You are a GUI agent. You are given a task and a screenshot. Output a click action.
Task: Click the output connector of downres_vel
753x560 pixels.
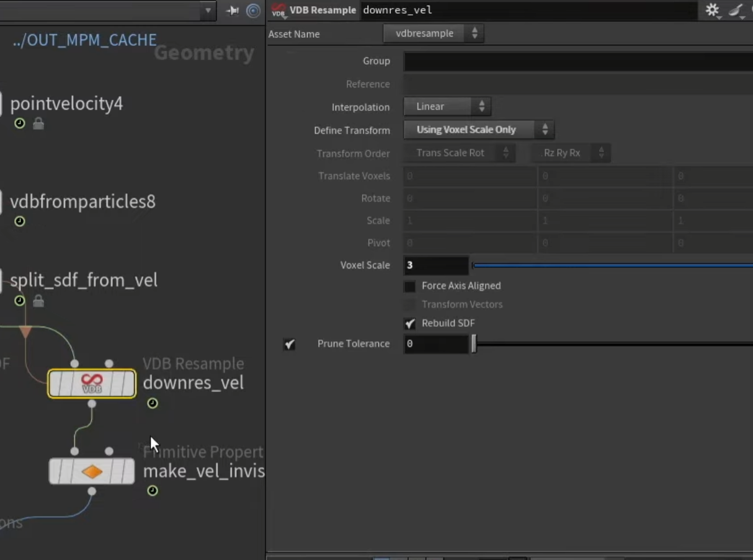(92, 404)
